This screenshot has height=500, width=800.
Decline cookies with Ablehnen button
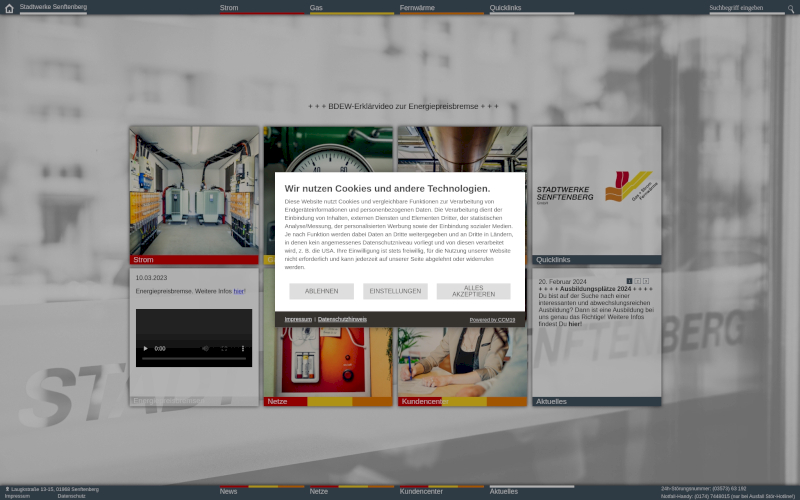(321, 291)
